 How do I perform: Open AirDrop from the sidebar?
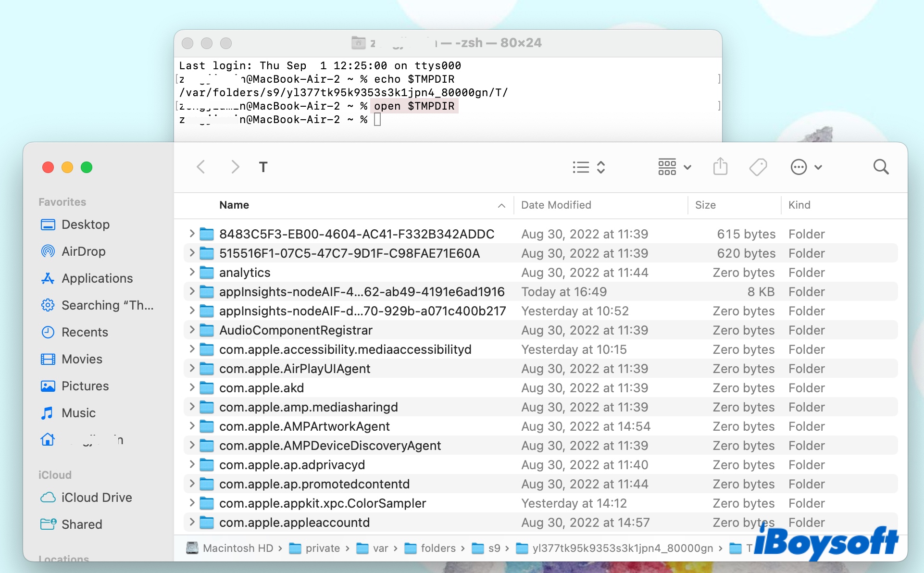(x=84, y=251)
